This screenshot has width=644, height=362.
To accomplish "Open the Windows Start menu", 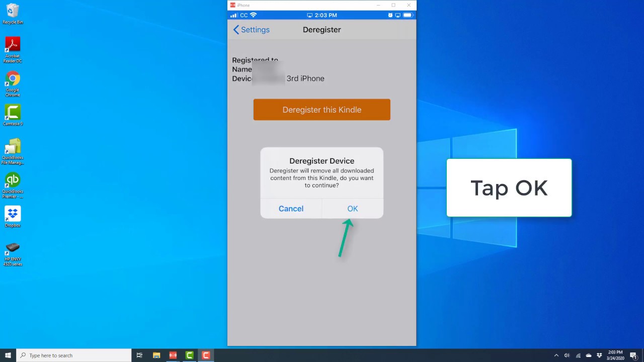I will tap(8, 355).
